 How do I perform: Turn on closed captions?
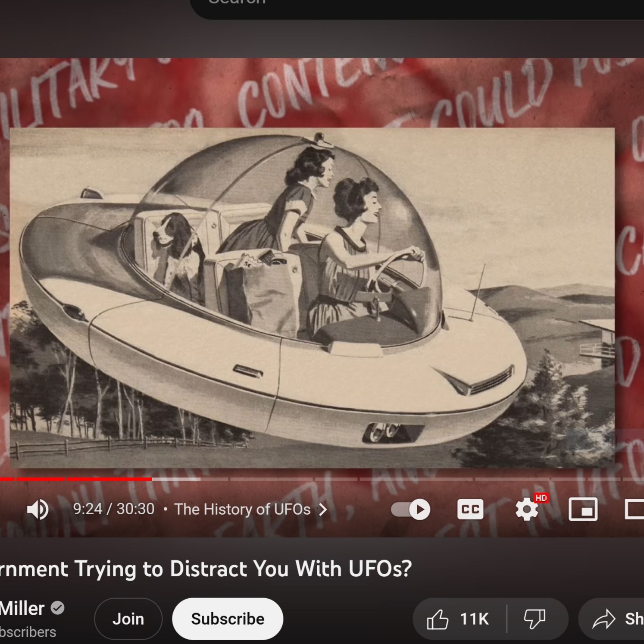[470, 509]
